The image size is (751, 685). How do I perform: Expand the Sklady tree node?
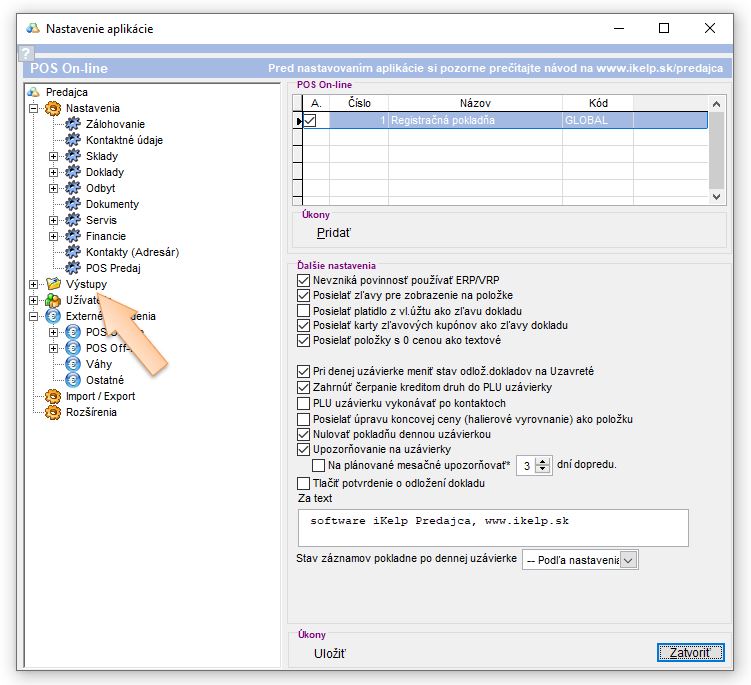(54, 156)
